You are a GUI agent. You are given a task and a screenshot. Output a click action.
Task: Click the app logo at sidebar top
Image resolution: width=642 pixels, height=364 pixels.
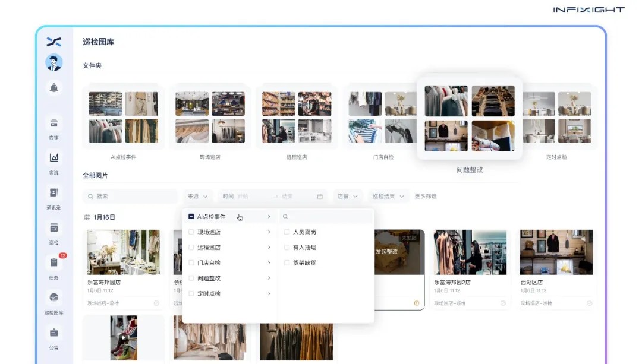53,42
